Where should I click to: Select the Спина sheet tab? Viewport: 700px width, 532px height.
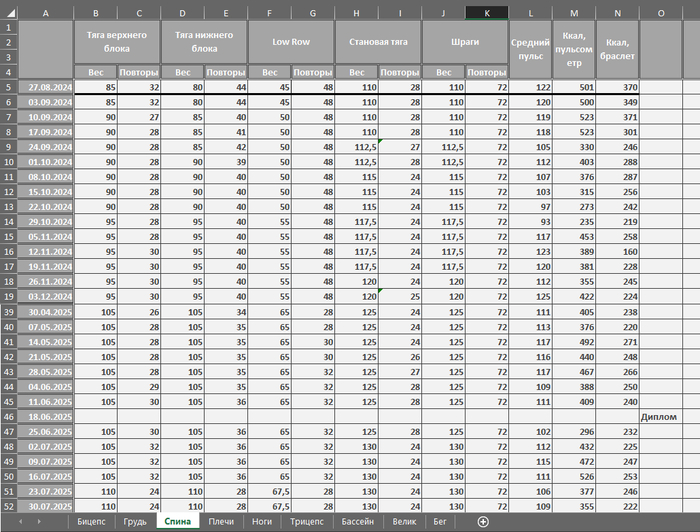[178, 521]
